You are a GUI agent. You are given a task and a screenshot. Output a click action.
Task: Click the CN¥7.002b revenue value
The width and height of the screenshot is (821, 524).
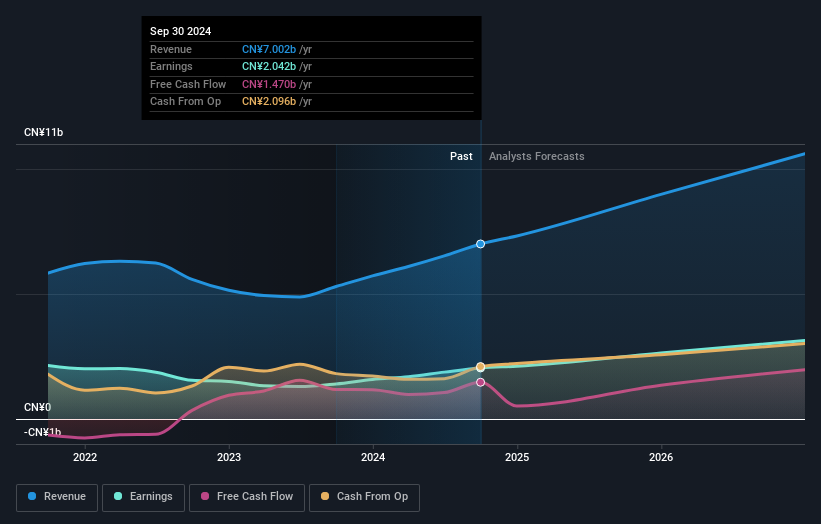(269, 49)
